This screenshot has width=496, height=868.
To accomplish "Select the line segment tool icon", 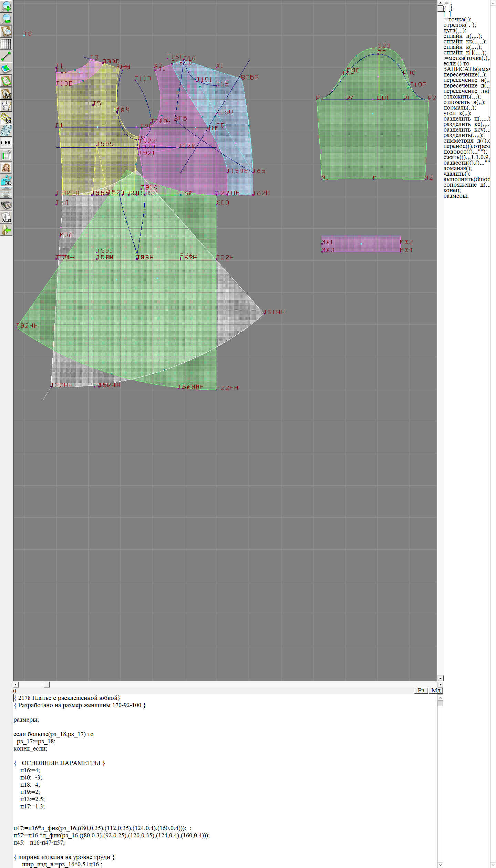I will point(6,56).
